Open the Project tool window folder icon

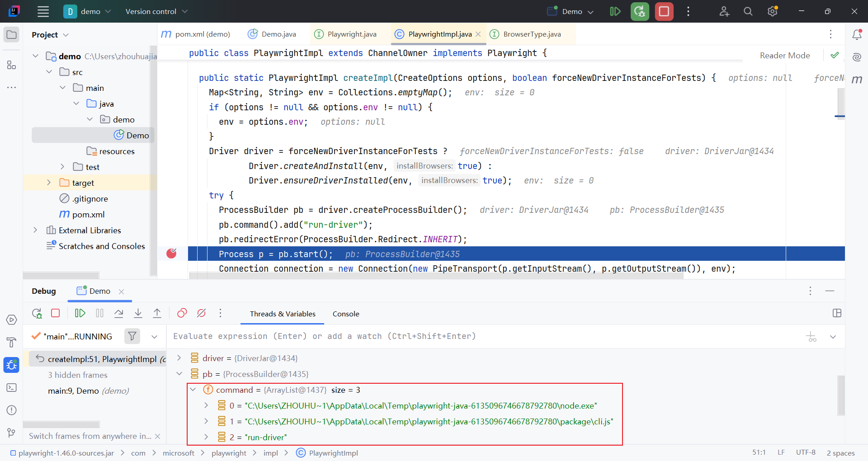(12, 35)
